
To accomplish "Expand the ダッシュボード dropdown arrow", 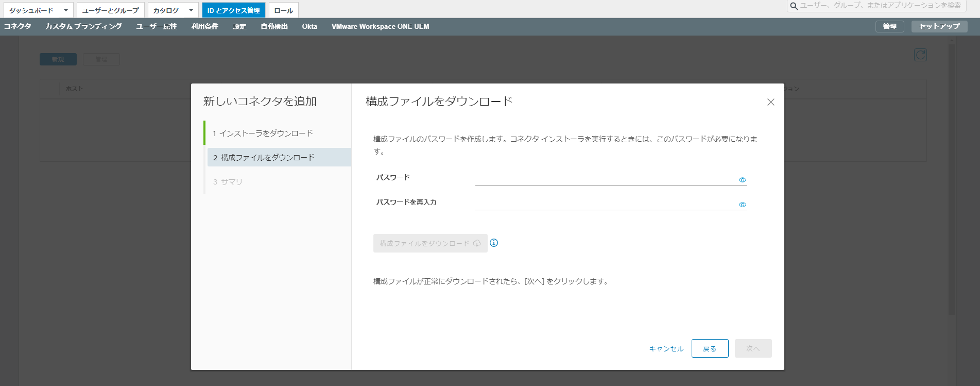I will pos(66,10).
